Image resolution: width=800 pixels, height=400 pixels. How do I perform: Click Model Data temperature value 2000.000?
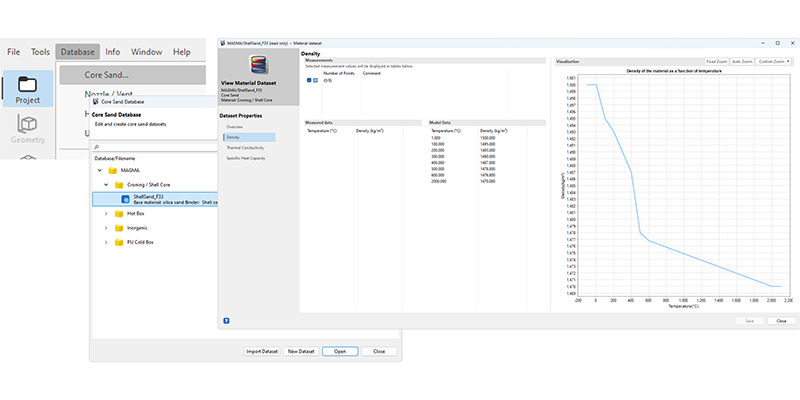tap(439, 181)
